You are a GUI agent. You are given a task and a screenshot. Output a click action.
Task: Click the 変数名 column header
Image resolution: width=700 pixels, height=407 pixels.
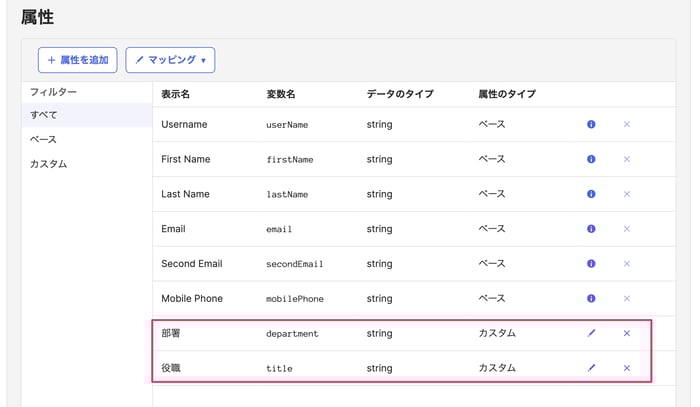tap(281, 94)
